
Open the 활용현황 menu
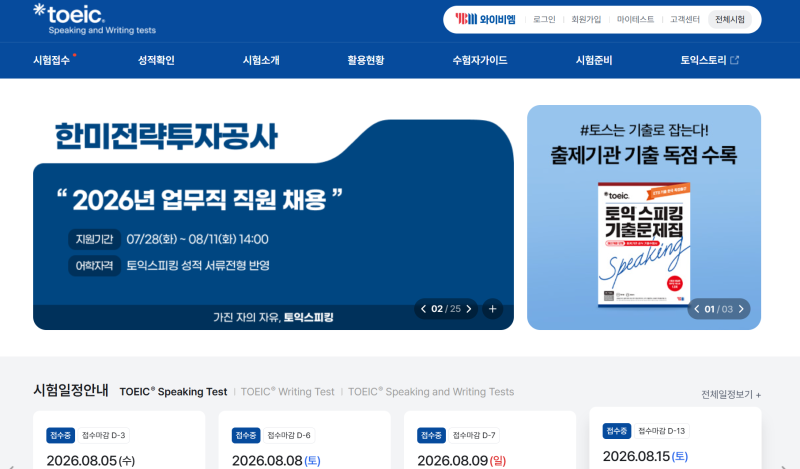pyautogui.click(x=366, y=60)
